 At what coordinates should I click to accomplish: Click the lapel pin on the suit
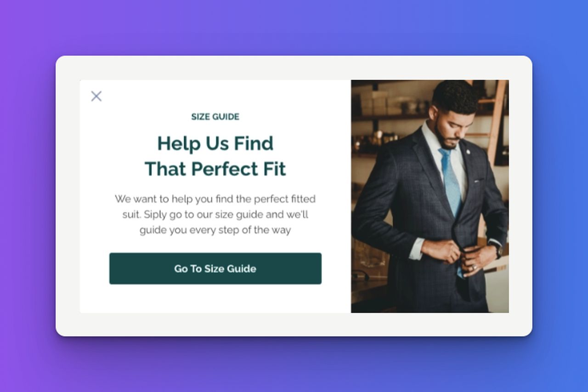[x=468, y=152]
